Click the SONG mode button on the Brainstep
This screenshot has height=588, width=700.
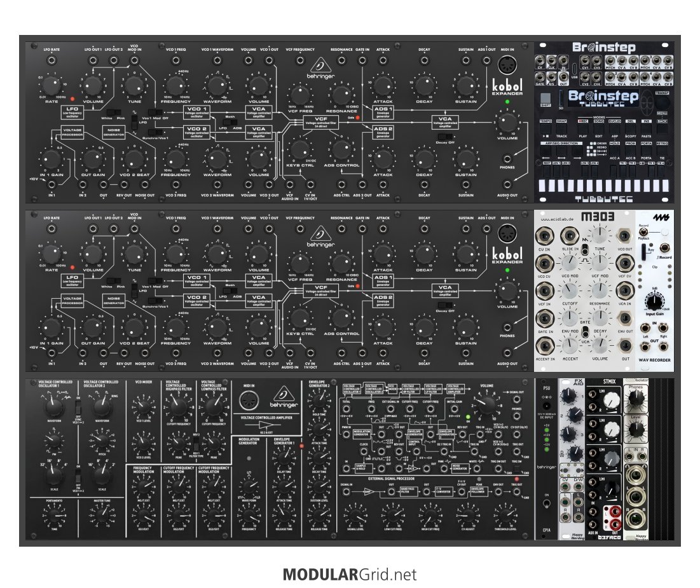pos(599,128)
